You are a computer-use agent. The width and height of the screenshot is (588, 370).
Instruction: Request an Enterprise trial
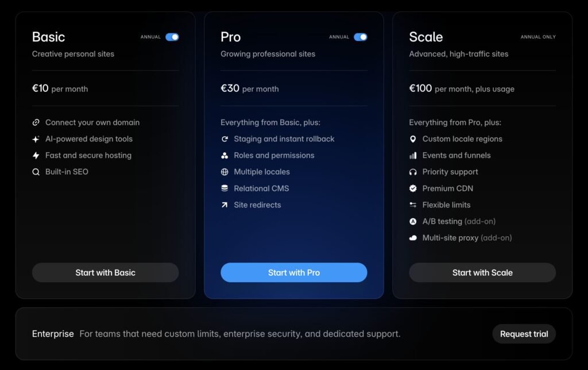[524, 334]
